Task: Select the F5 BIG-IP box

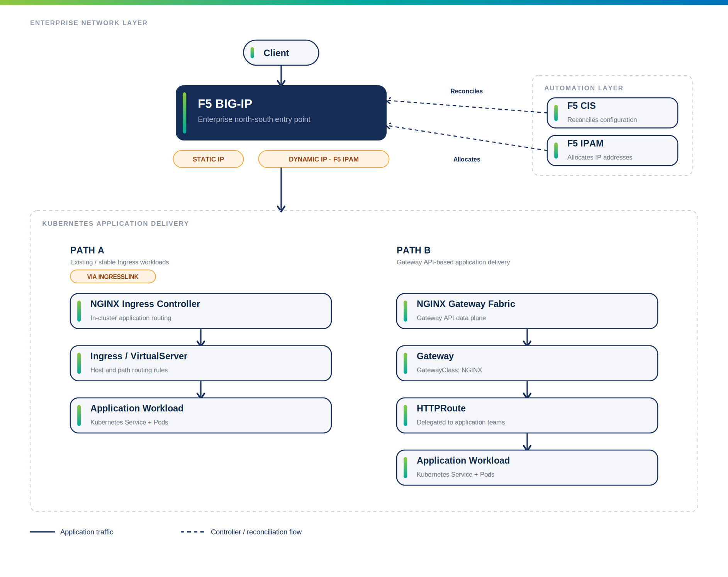Action: tap(281, 113)
